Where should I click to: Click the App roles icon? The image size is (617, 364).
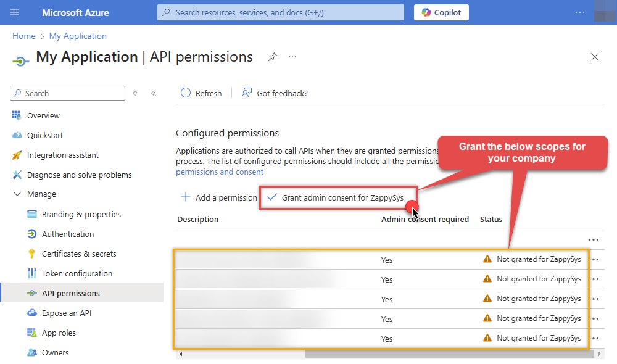[32, 333]
